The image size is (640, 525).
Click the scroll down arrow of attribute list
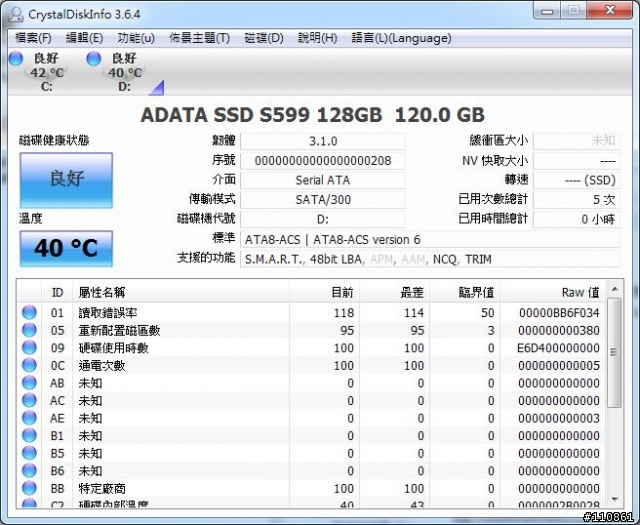(614, 499)
